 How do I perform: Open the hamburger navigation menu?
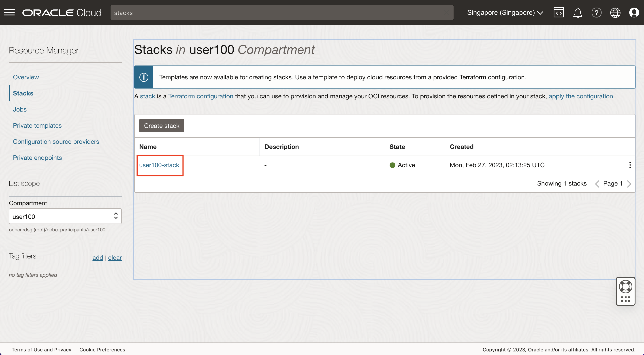(9, 13)
